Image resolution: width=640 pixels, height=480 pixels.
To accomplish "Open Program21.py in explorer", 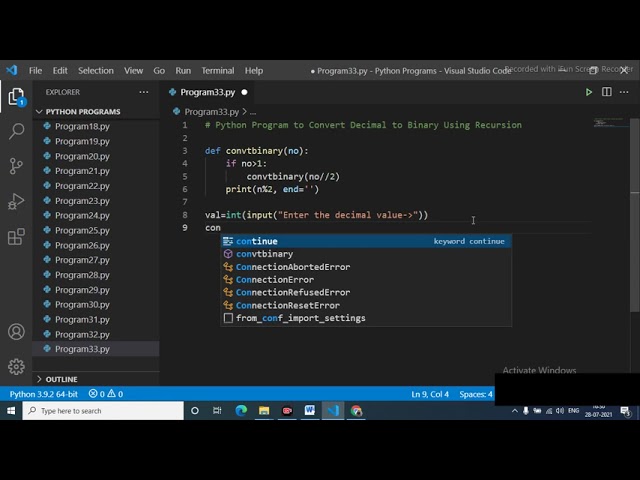I will click(x=82, y=171).
